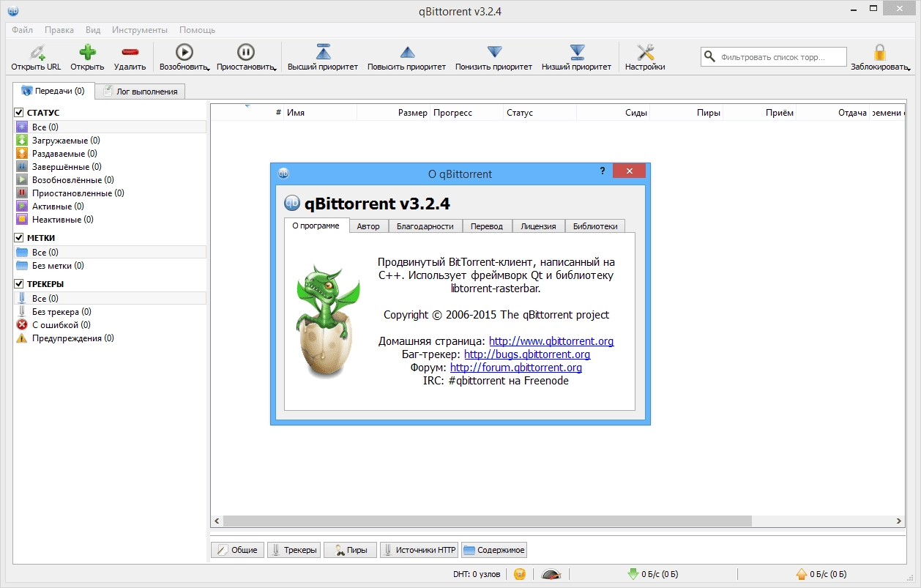Select Предупреждения (0) tracker filter
Image resolution: width=921 pixels, height=588 pixels.
click(72, 338)
